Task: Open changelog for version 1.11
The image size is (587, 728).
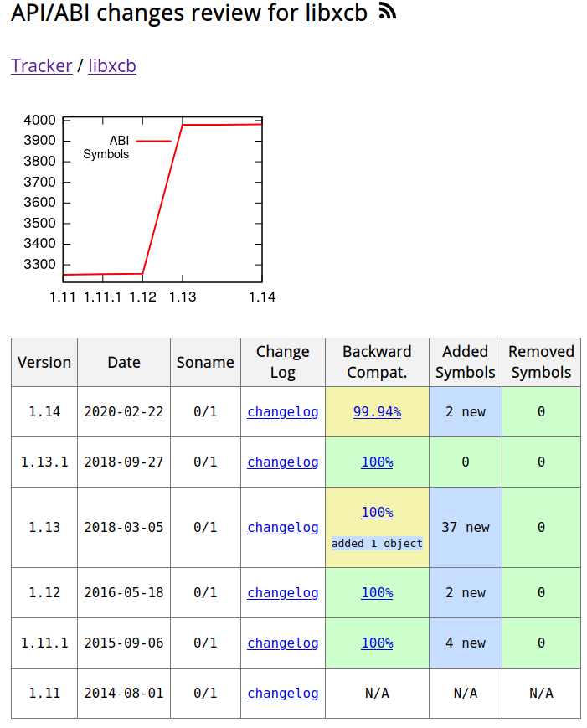Action: tap(282, 693)
